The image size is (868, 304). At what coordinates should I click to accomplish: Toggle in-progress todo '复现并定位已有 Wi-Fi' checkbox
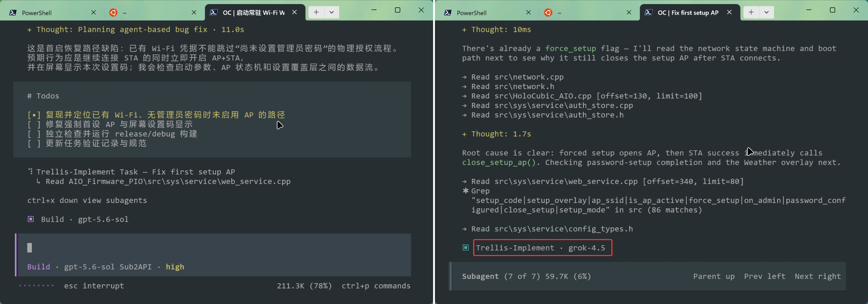pos(34,115)
